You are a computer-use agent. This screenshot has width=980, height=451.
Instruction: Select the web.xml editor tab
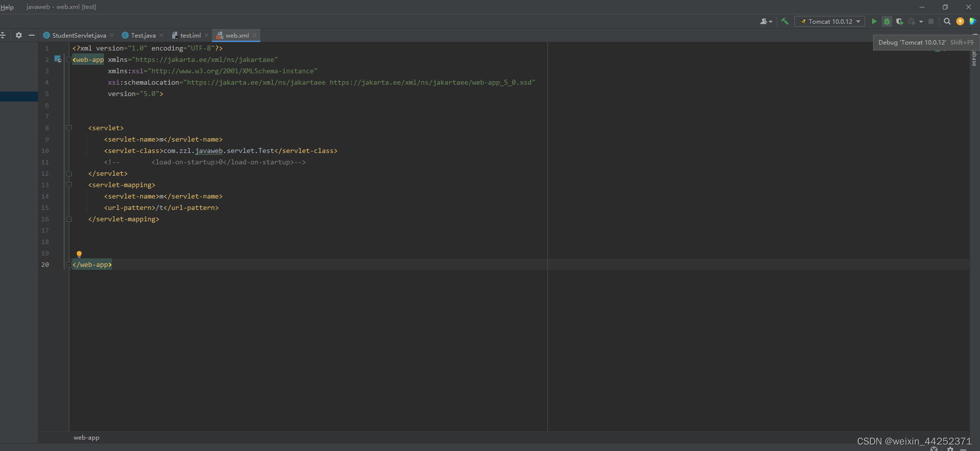click(x=237, y=35)
